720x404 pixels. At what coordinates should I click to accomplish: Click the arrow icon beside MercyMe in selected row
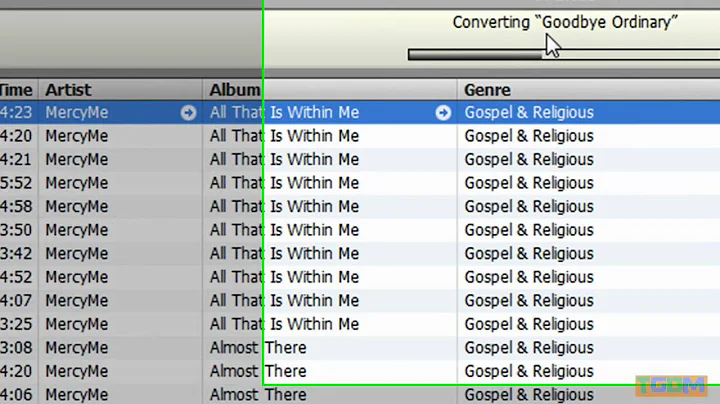[x=188, y=113]
